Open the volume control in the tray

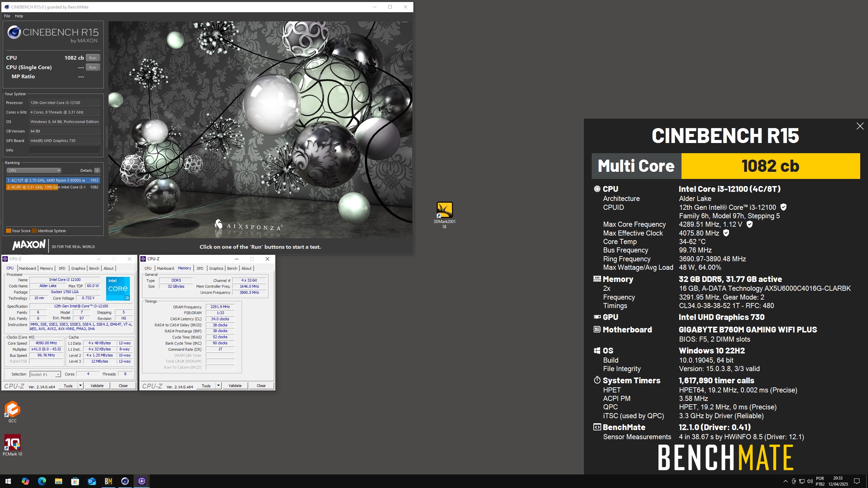[x=810, y=481]
